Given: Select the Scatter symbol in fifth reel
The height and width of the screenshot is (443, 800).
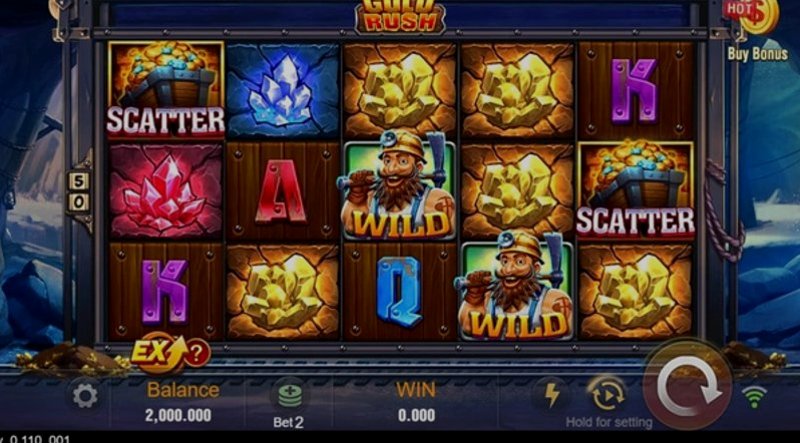Looking at the screenshot, I should 635,191.
